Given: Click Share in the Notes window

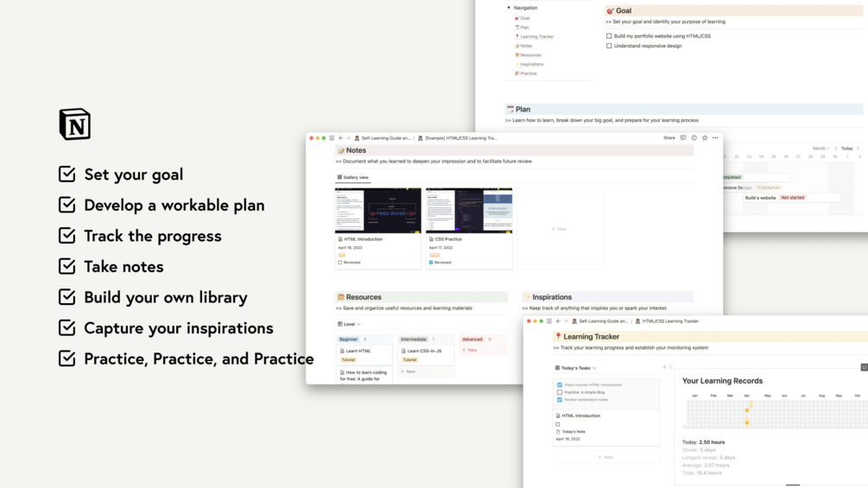Looking at the screenshot, I should [669, 138].
